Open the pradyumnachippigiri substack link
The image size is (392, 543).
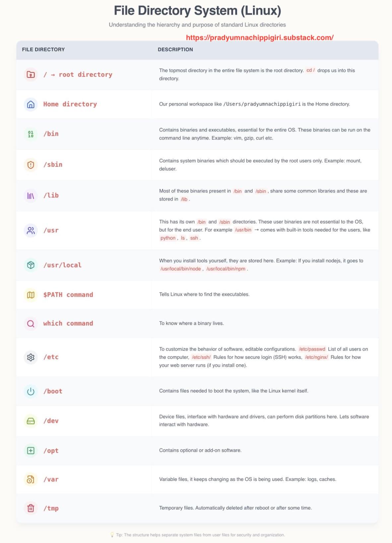tap(260, 38)
